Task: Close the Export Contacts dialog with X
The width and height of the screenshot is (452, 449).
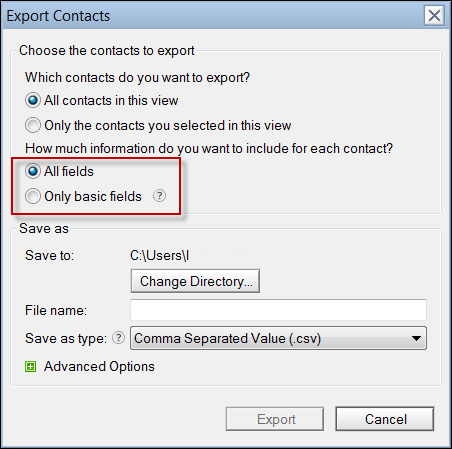Action: coord(434,15)
